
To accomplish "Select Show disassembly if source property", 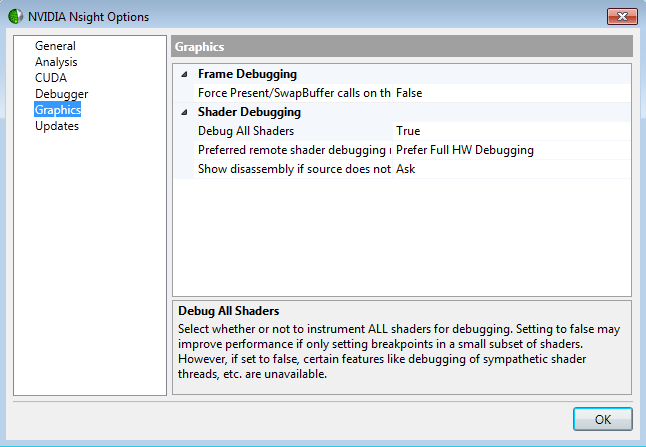I will coord(292,169).
